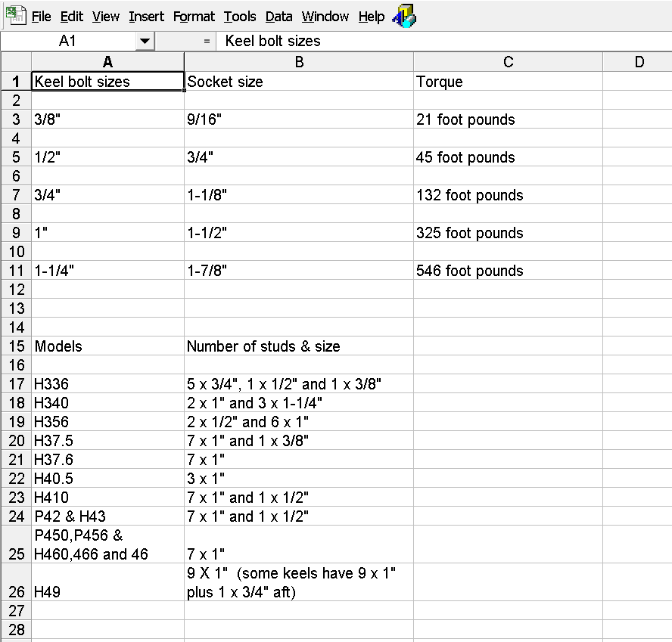The width and height of the screenshot is (672, 642).
Task: Select cell 'Socket size'
Action: [299, 82]
